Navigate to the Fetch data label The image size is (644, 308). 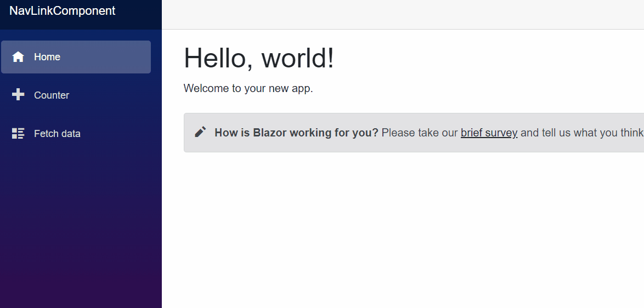pyautogui.click(x=57, y=134)
